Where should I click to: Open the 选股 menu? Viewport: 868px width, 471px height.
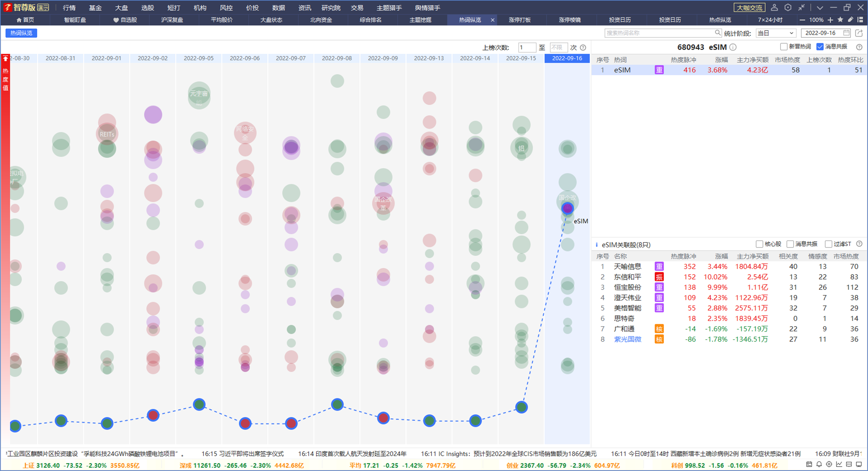[148, 8]
